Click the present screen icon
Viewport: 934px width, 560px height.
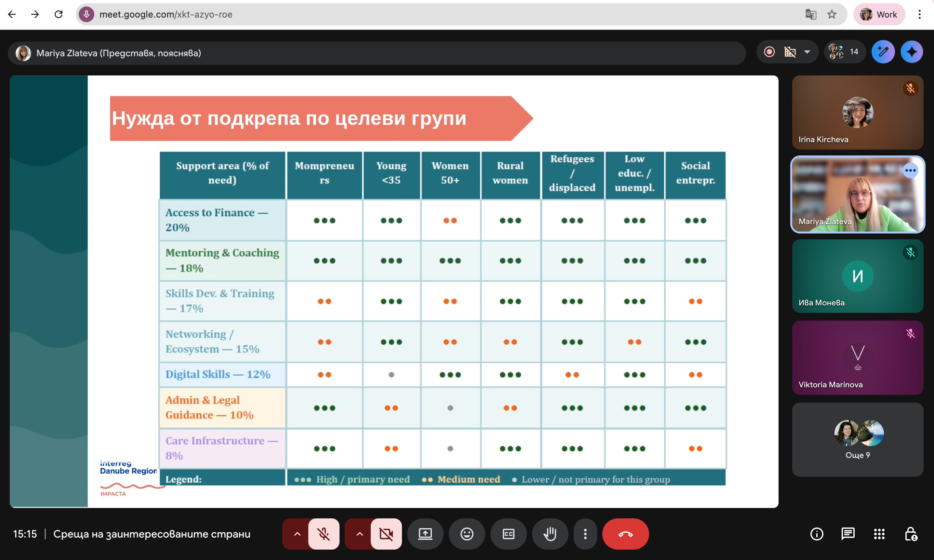point(425,534)
